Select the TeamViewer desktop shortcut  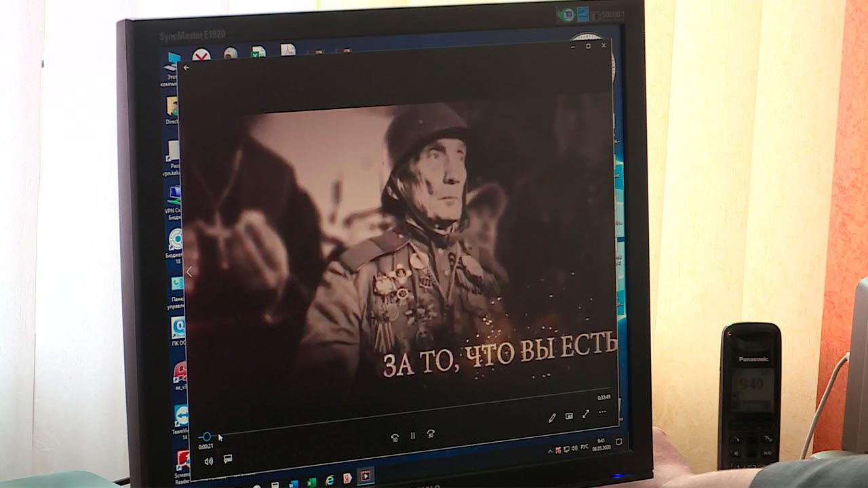[x=180, y=420]
